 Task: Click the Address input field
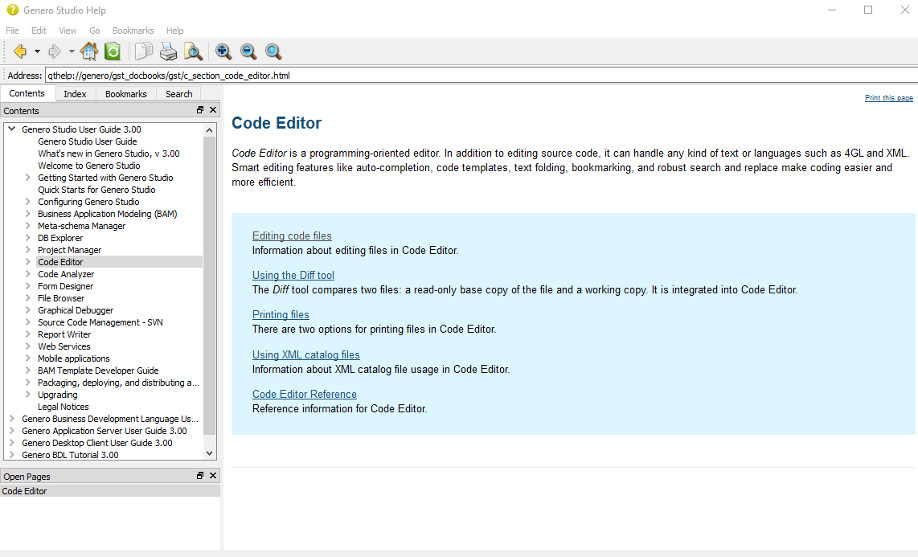tap(480, 76)
